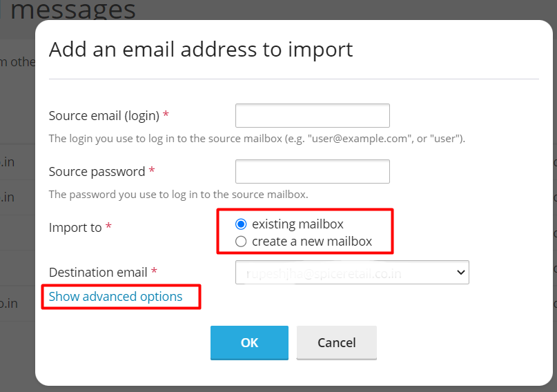Click the 'Add an email address to import' heading
The image size is (557, 392).
pos(201,50)
